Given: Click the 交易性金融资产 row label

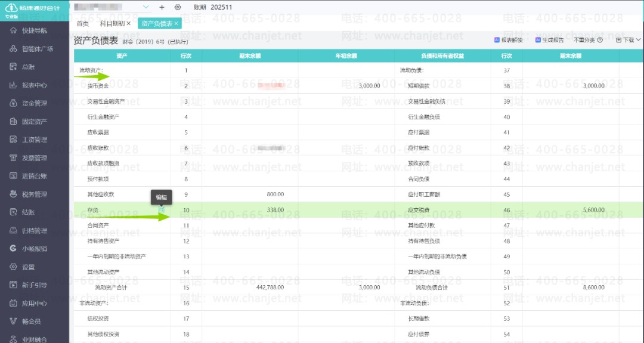Looking at the screenshot, I should pyautogui.click(x=106, y=101).
